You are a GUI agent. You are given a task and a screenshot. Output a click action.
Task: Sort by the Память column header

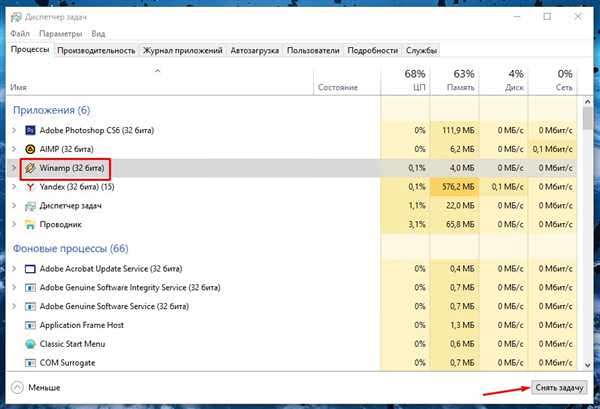[x=455, y=80]
